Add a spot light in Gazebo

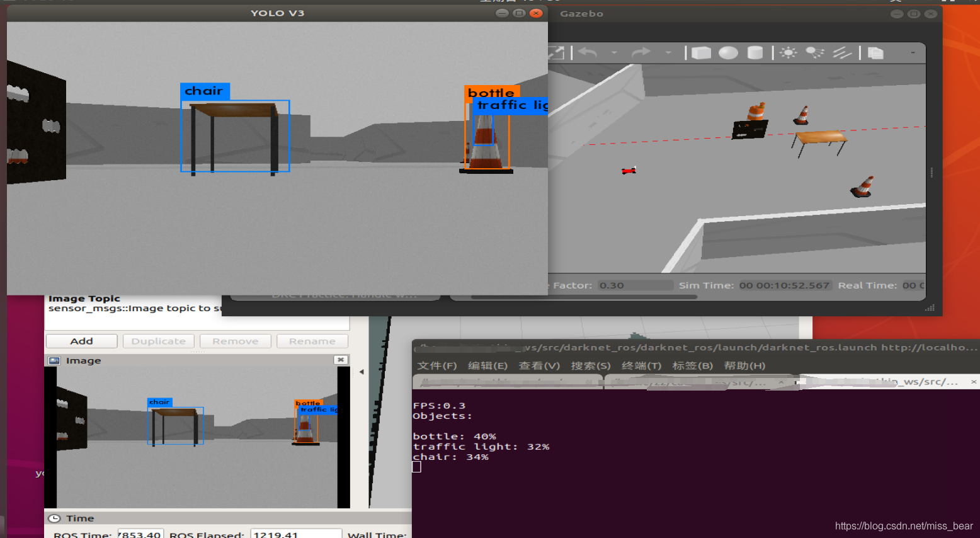(815, 53)
